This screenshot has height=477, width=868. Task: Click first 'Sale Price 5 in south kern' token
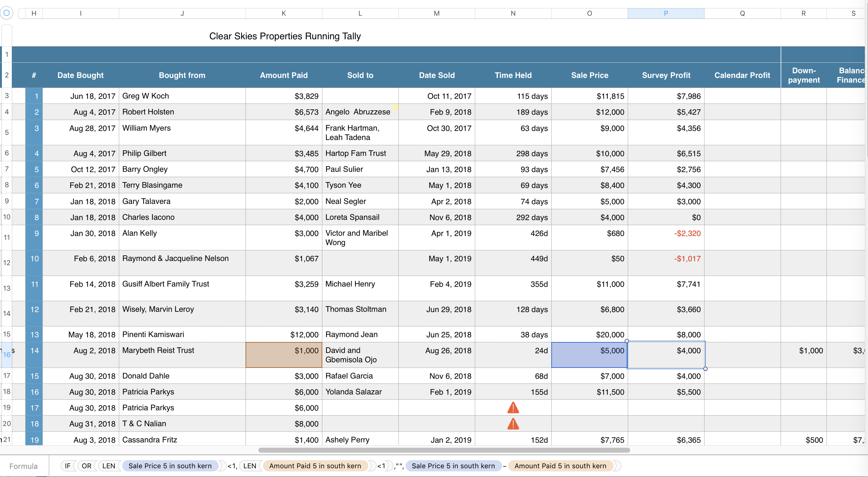(170, 466)
